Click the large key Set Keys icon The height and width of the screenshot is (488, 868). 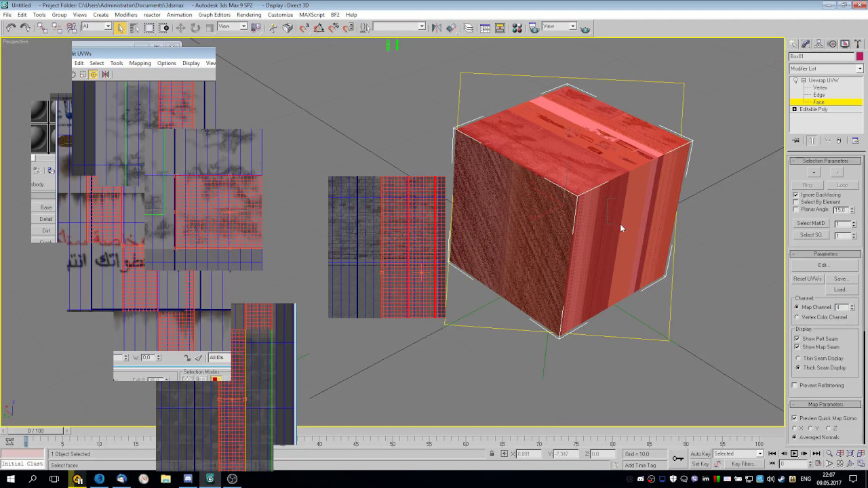677,459
